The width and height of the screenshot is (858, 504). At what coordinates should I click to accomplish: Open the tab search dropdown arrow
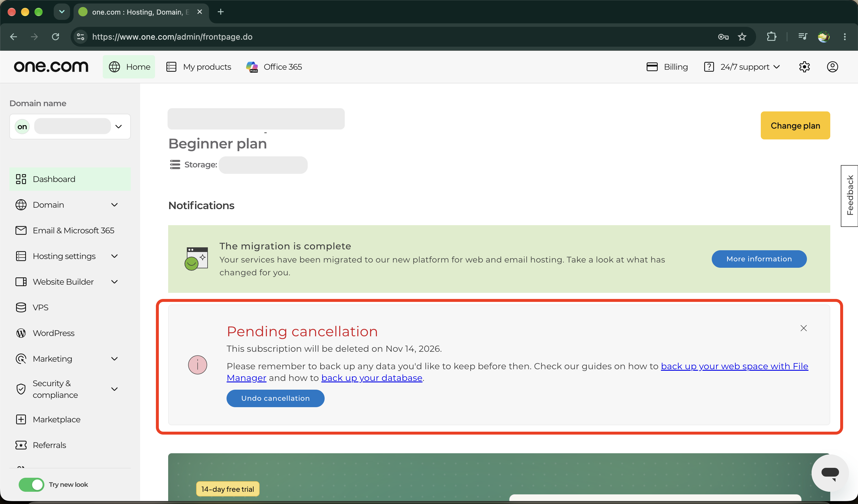pos(62,12)
